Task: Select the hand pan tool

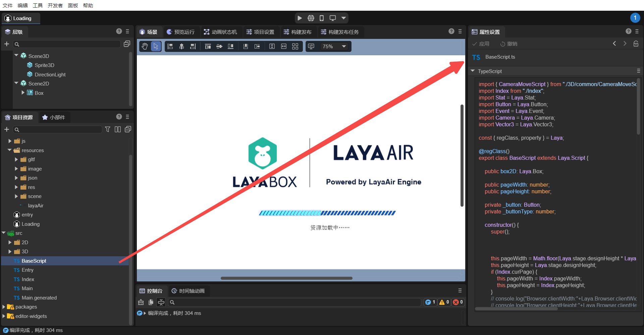Action: (x=145, y=47)
